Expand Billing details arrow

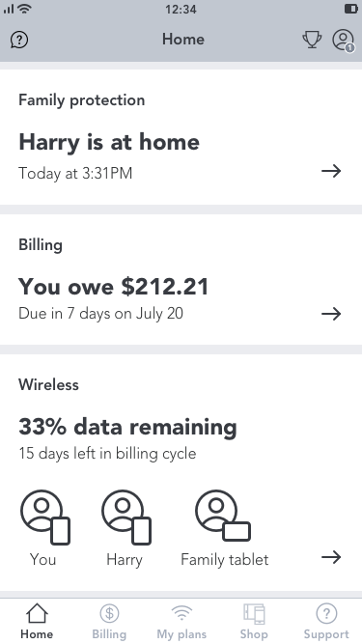coord(331,314)
